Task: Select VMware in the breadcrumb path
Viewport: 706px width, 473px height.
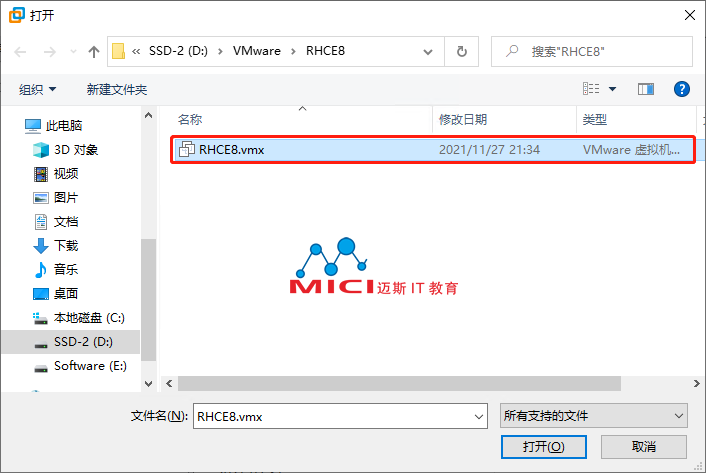Action: pyautogui.click(x=257, y=51)
